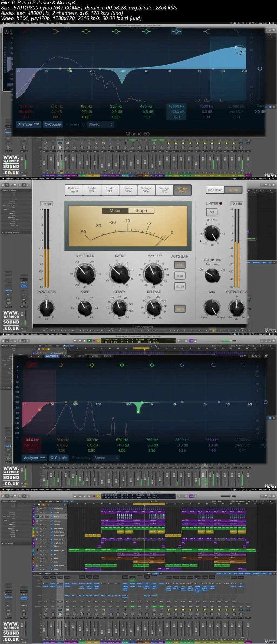Viewport: 277px width, 644px height.
Task: Click the compressor Threshold knob
Action: click(85, 274)
